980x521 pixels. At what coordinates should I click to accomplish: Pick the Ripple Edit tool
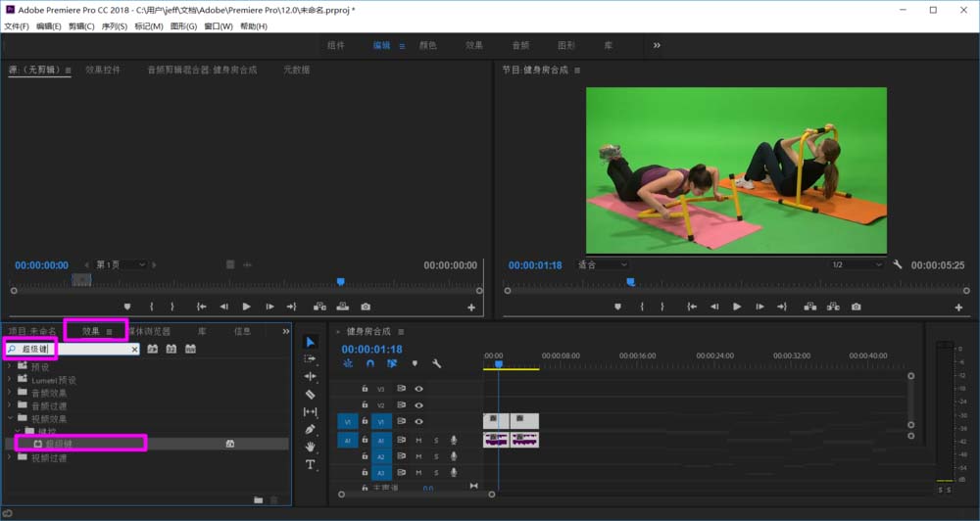[311, 376]
